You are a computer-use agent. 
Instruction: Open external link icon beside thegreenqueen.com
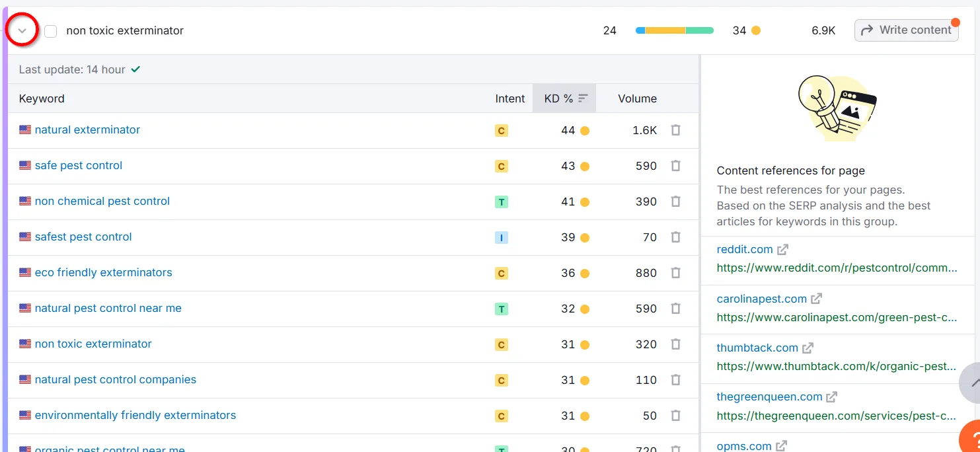(x=832, y=397)
